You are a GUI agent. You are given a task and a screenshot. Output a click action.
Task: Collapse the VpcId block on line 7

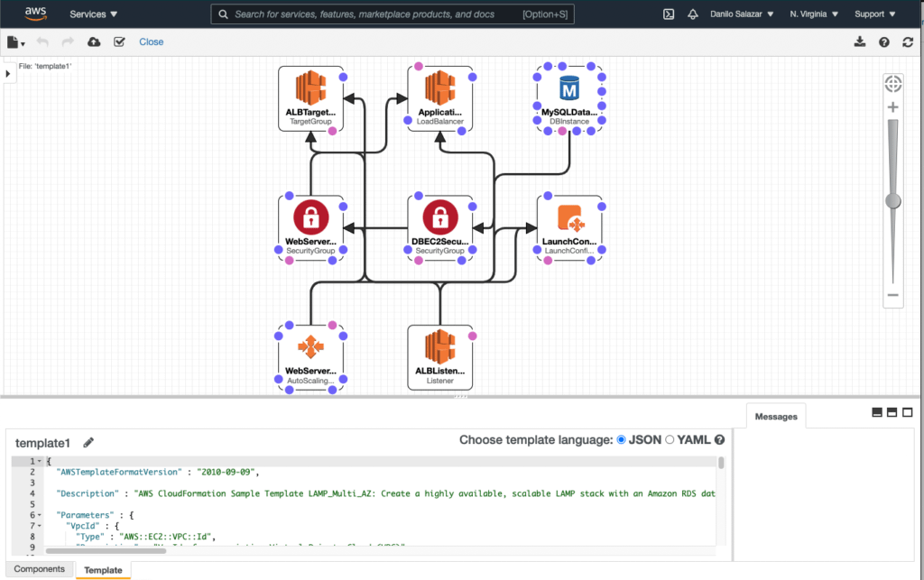coord(40,526)
